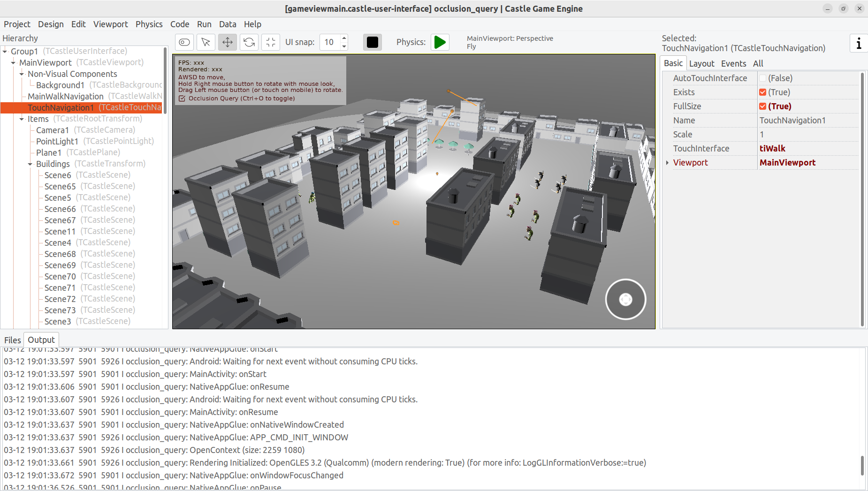Collapse the Buildings tree node
868x491 pixels.
pos(30,164)
